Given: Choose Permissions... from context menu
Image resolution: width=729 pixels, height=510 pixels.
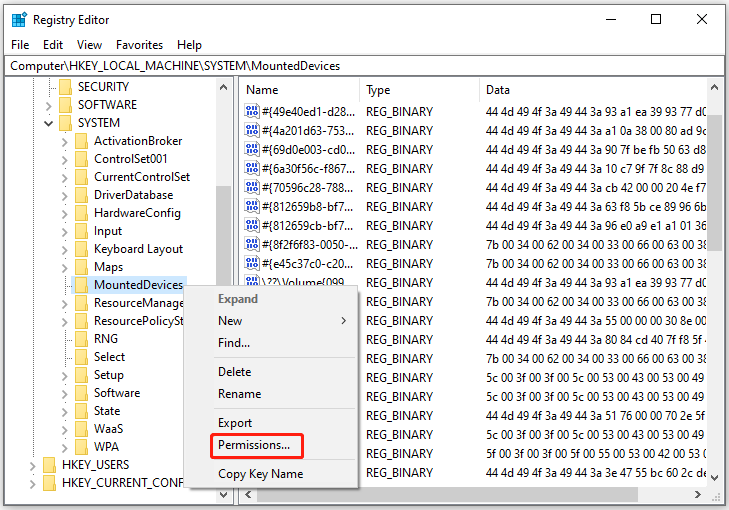Looking at the screenshot, I should [x=254, y=445].
